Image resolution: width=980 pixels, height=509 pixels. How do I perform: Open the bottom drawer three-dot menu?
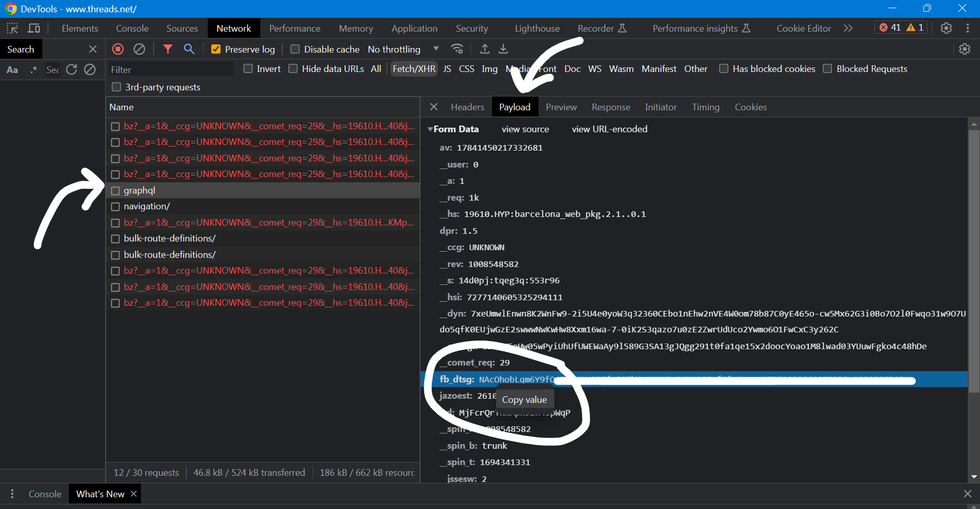pyautogui.click(x=12, y=494)
